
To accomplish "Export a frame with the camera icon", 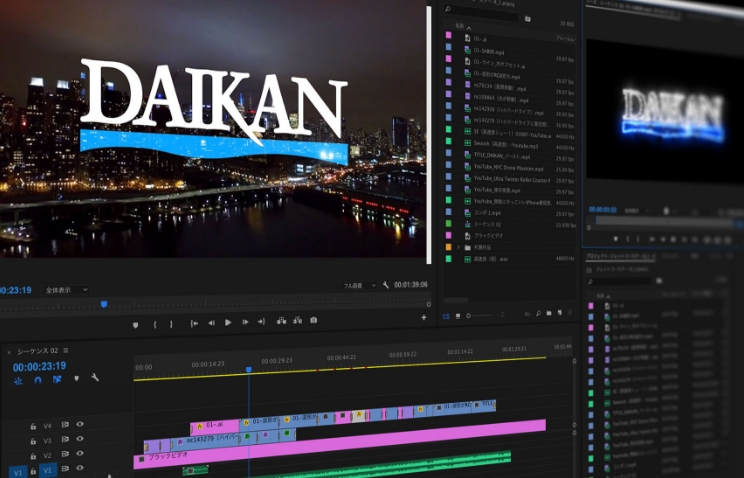I will pos(314,320).
